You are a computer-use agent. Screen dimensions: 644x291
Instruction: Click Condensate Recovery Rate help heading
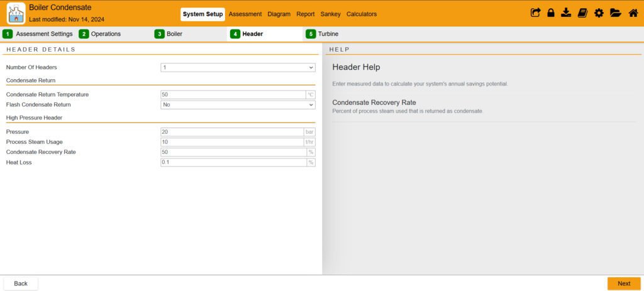pyautogui.click(x=374, y=102)
